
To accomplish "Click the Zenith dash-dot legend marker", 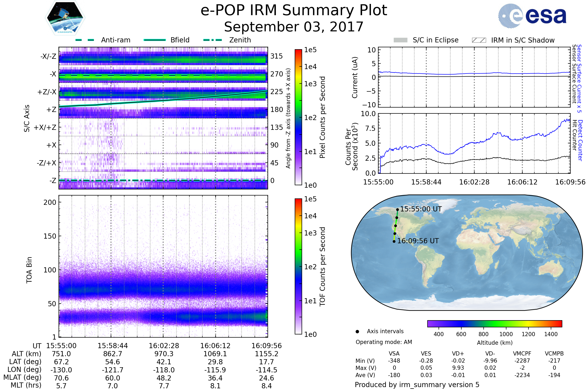I will 212,40.
